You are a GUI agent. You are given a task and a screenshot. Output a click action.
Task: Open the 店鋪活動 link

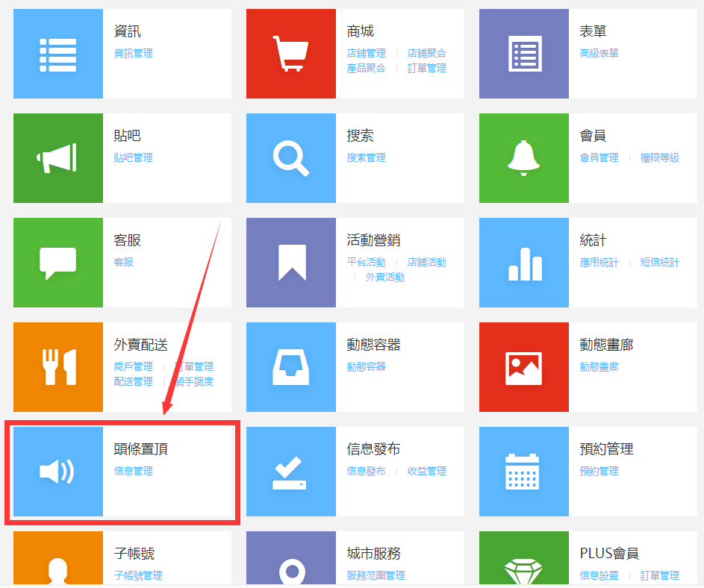click(x=427, y=262)
